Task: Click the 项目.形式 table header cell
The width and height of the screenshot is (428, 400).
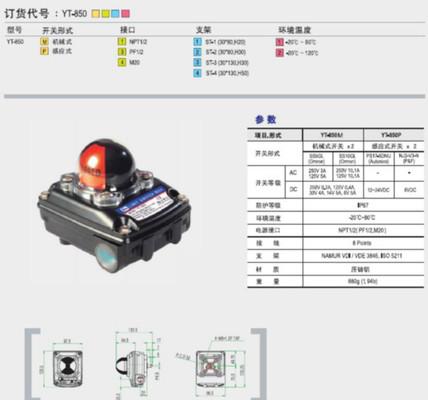Action: click(275, 135)
